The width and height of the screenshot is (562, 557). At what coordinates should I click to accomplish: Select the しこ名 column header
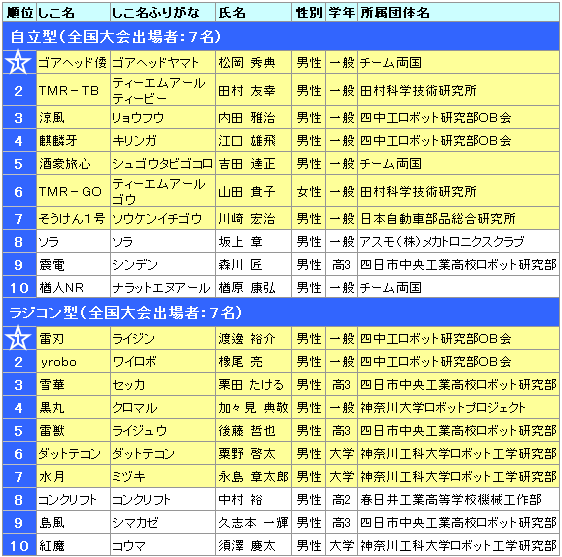[x=73, y=13]
